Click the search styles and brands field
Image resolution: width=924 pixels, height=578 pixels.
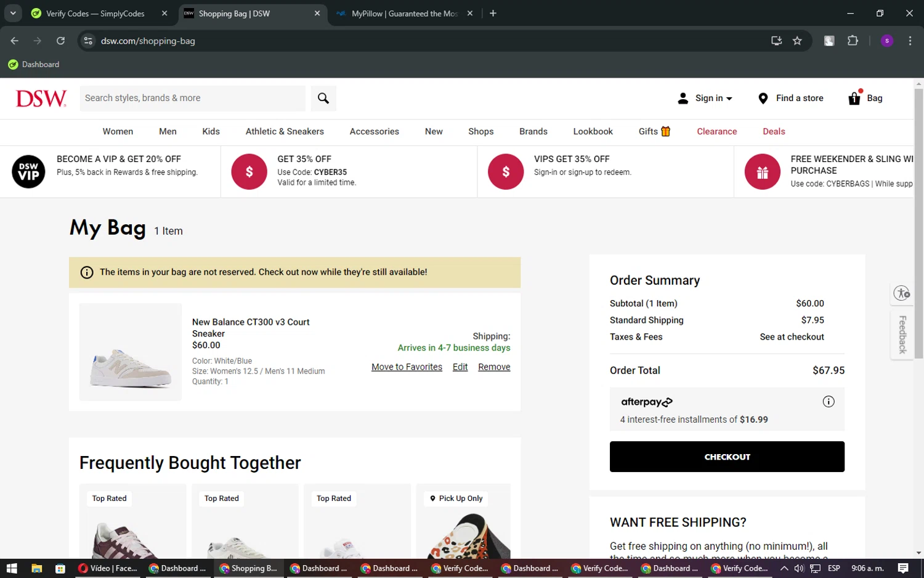(192, 98)
